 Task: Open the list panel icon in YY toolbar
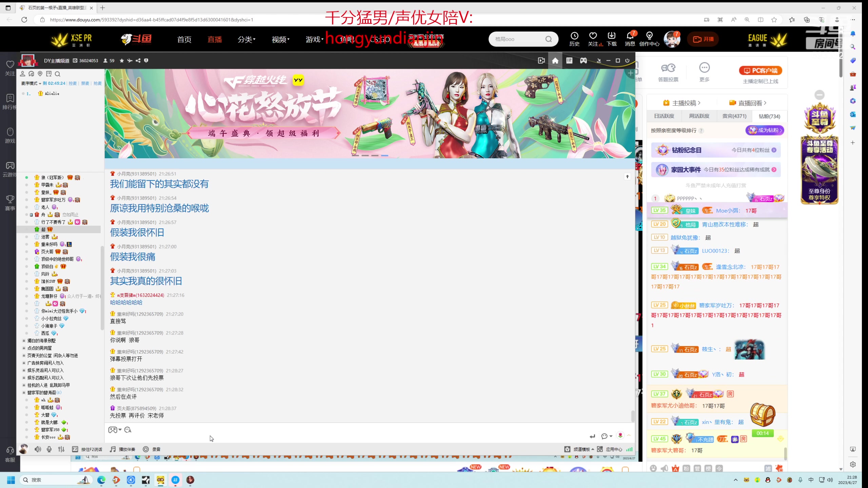pos(569,61)
